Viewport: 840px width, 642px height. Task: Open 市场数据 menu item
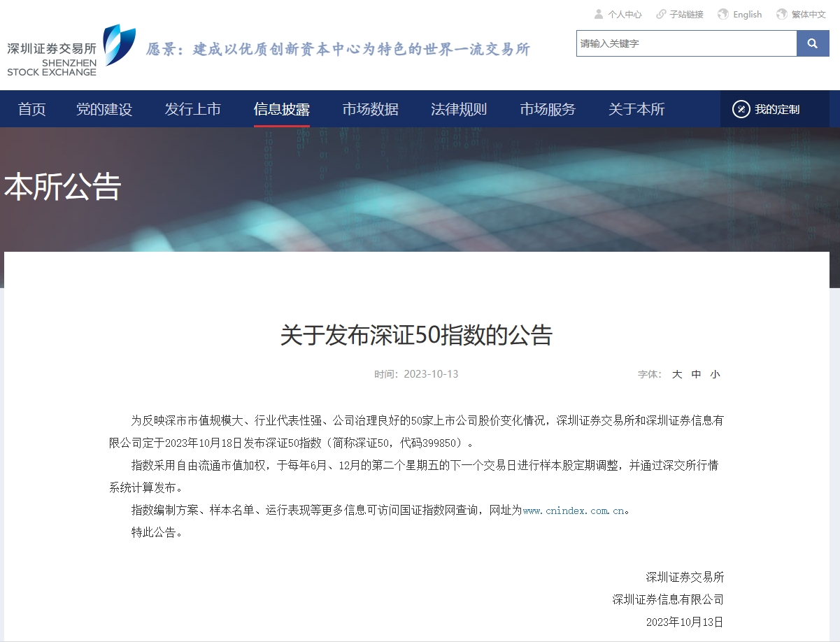pyautogui.click(x=371, y=109)
